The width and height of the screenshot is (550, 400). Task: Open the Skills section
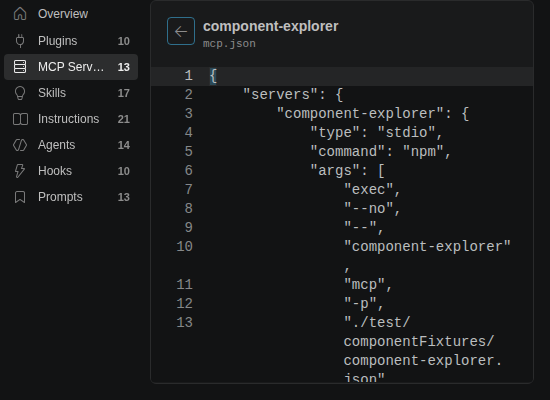pyautogui.click(x=71, y=93)
